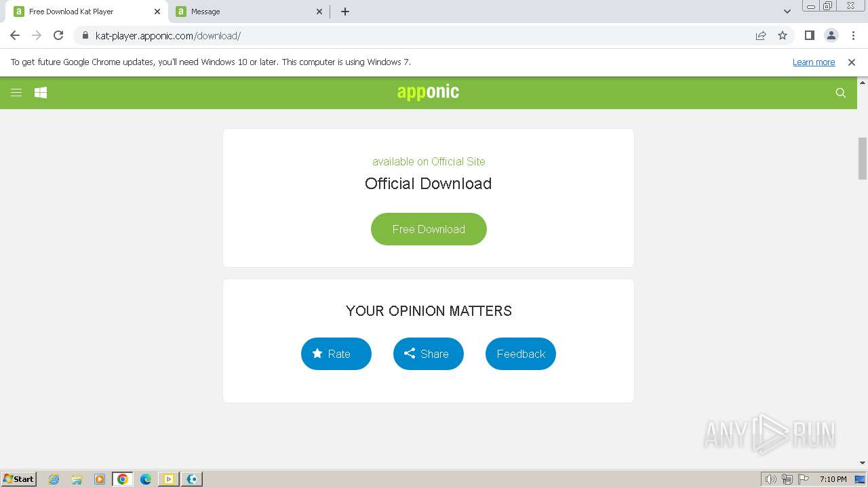Open Microsoft Edge from taskbar
This screenshot has height=488, width=868.
pos(146,479)
